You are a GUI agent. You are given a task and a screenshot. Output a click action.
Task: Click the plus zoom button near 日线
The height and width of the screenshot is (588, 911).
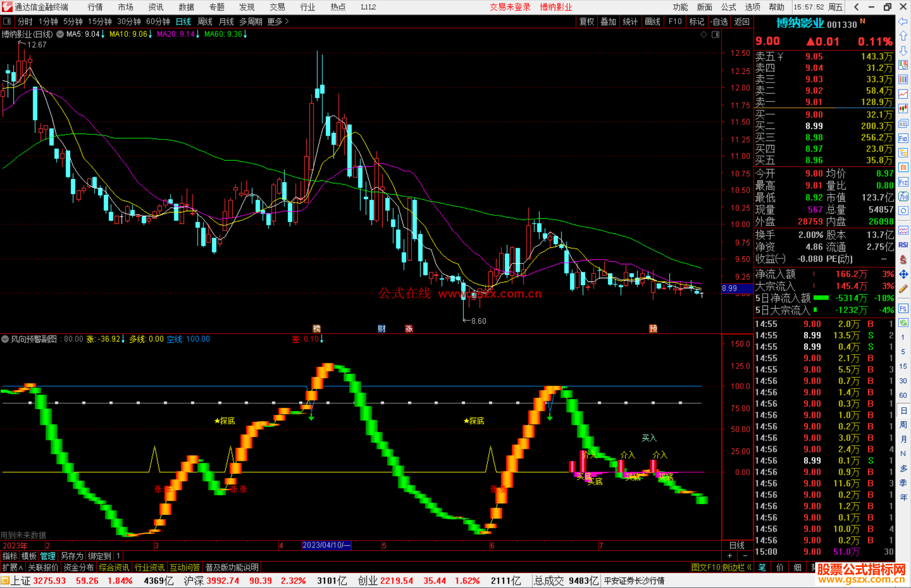pos(730,556)
